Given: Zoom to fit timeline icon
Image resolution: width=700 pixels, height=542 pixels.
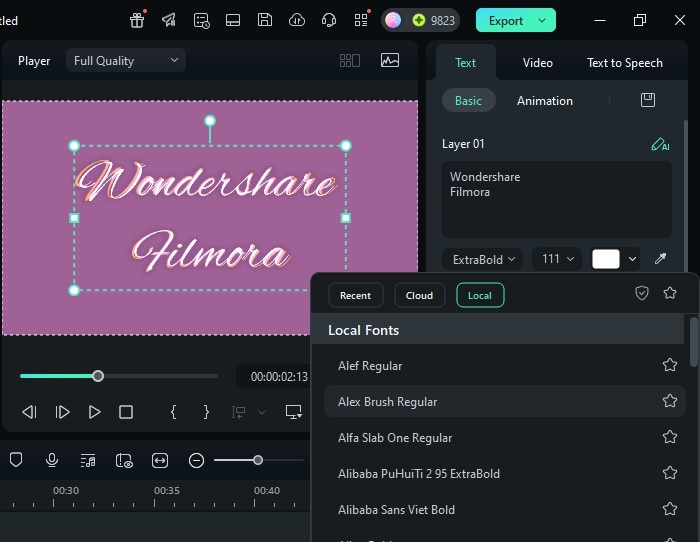Looking at the screenshot, I should tap(160, 460).
